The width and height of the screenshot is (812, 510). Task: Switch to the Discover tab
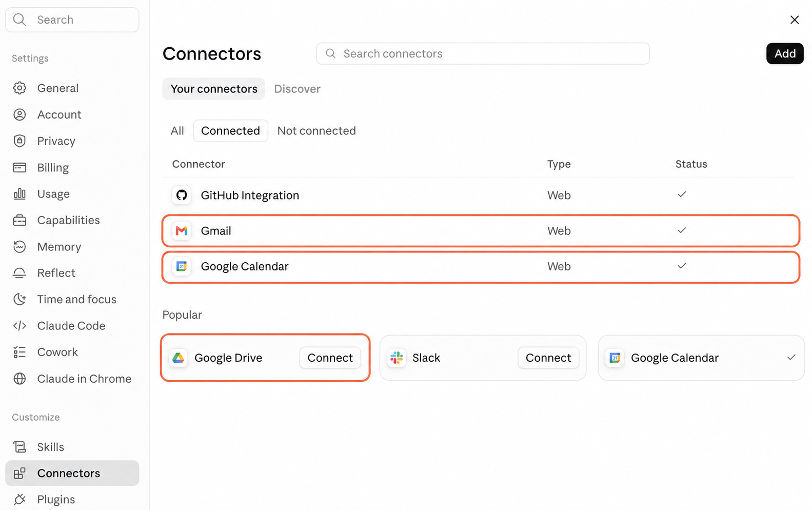click(297, 89)
